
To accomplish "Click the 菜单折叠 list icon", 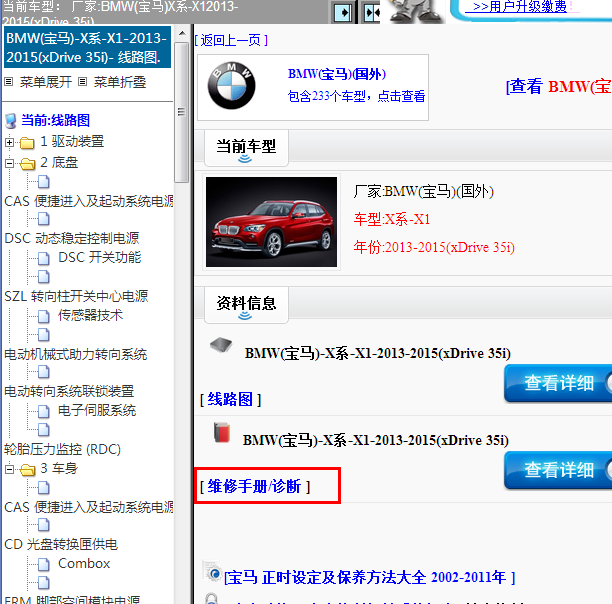I will point(82,82).
